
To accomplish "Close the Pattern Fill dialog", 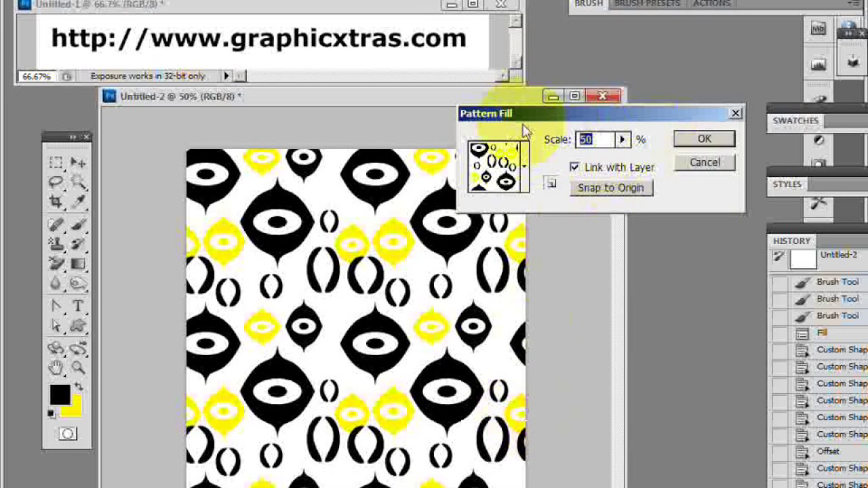I will [735, 113].
